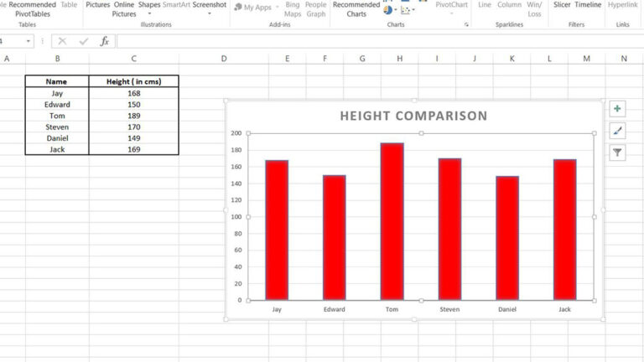Click the SmartArt button

pos(176,5)
